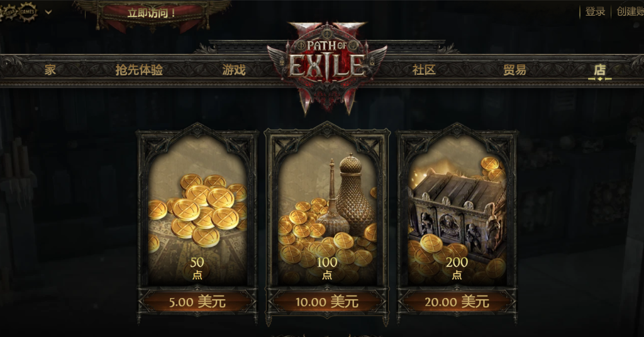Click the Grinding Gear Games gear logo
Viewport: 644px width, 337px height.
19,11
